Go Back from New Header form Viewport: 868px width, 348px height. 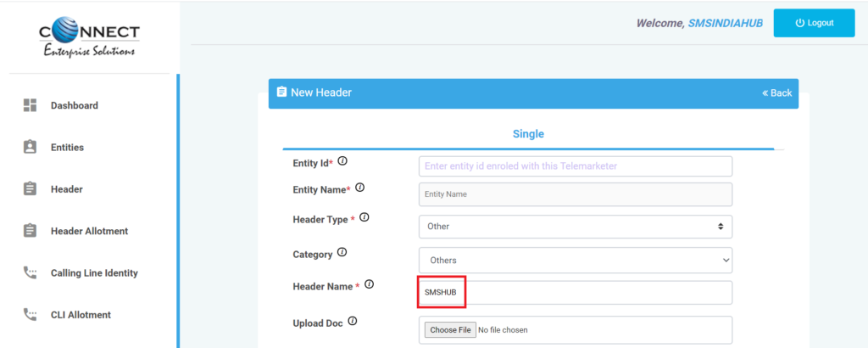(776, 93)
